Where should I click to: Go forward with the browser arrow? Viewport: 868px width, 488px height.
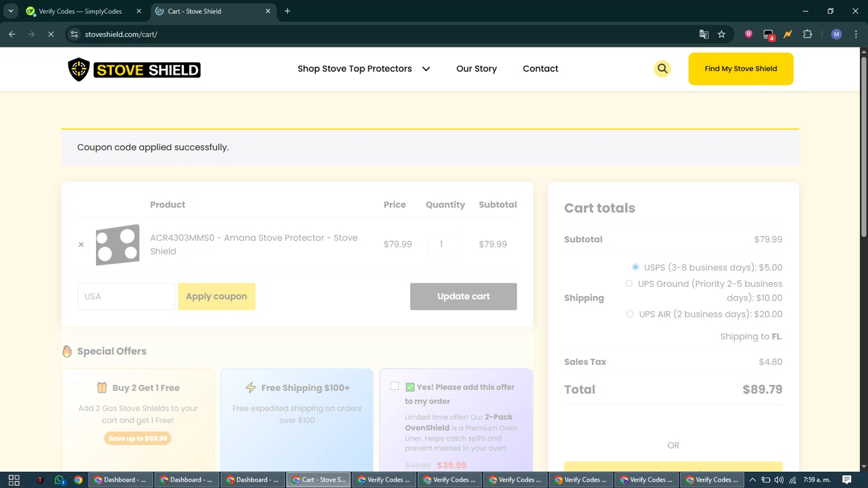(31, 34)
